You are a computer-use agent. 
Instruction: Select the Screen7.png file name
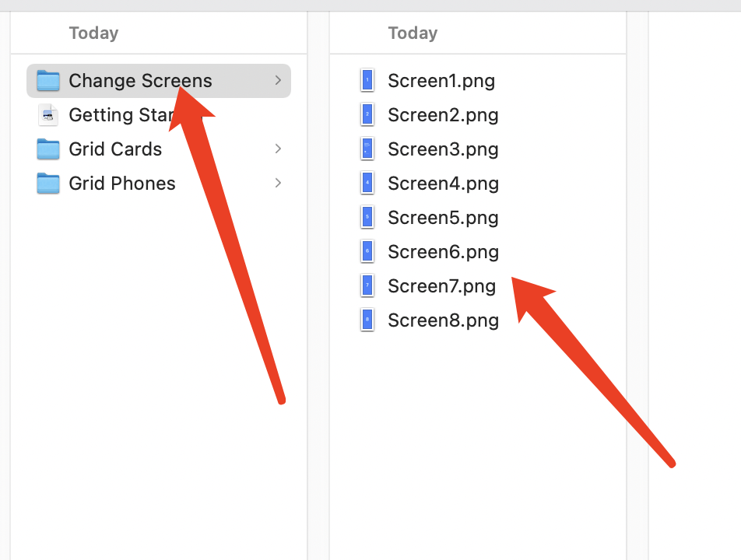[x=441, y=286]
